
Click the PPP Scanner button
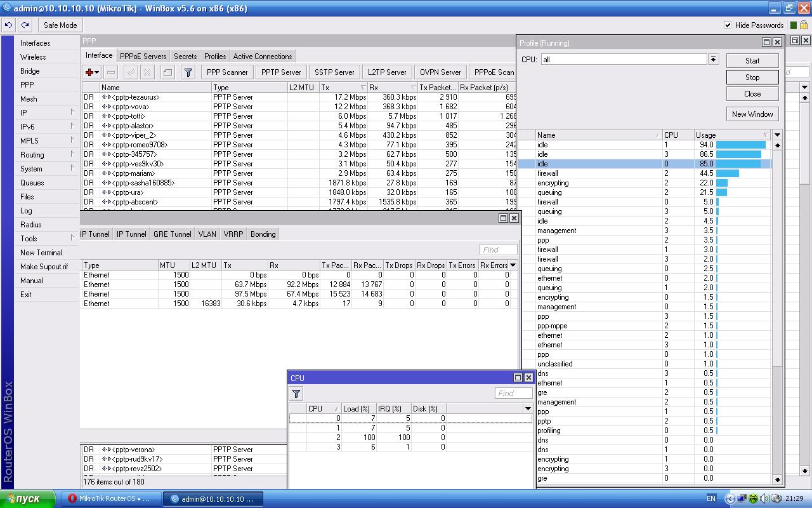click(x=227, y=72)
